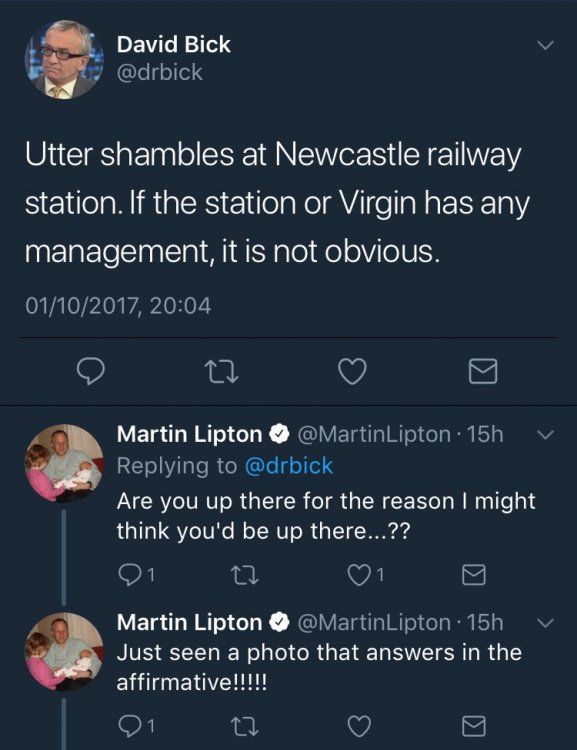This screenshot has width=577, height=750.
Task: Like the 'Just seen a photo' tweet
Action: tap(359, 727)
